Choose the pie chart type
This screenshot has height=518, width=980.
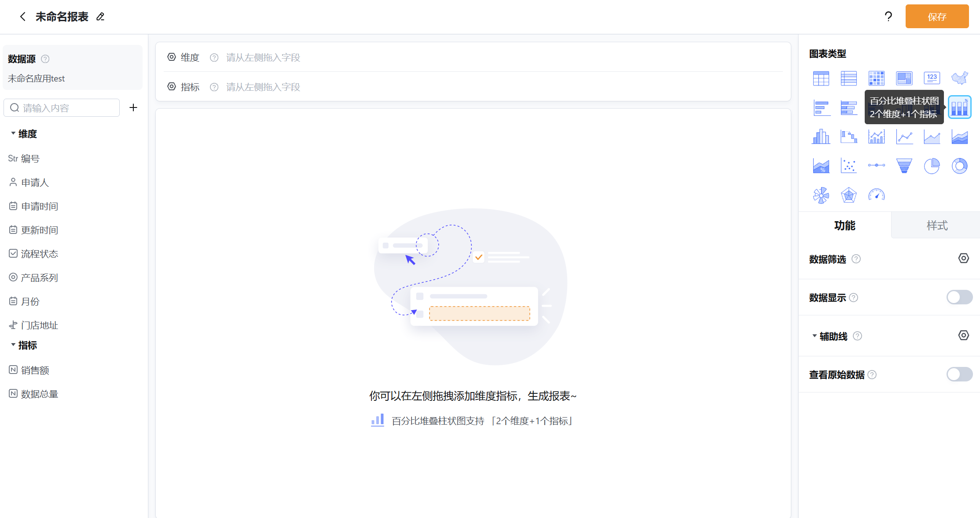(932, 166)
